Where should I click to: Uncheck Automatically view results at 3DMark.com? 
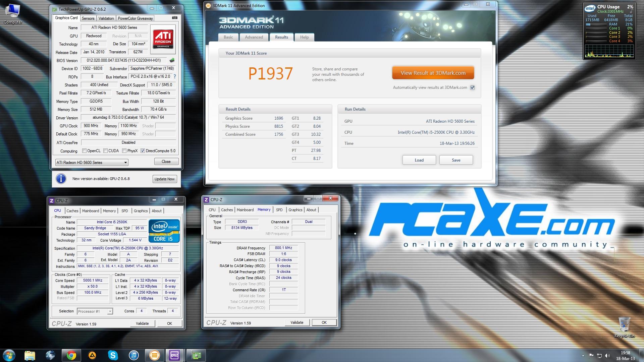pyautogui.click(x=472, y=87)
